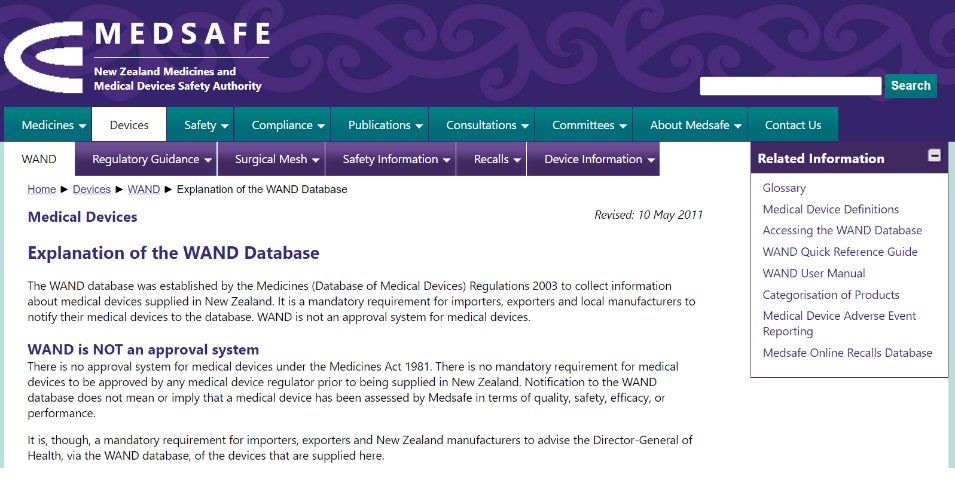Open the Surgical Mesh submenu
The width and height of the screenshot is (955, 480).
tap(277, 159)
